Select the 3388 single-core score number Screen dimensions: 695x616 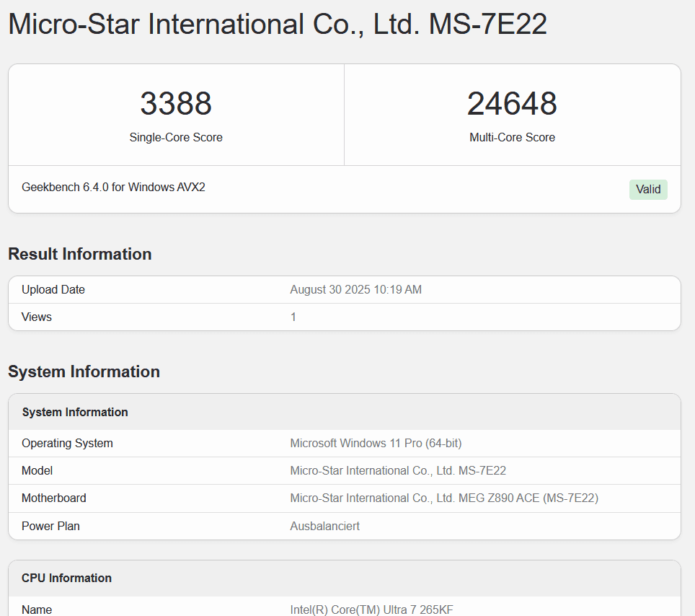coord(176,103)
